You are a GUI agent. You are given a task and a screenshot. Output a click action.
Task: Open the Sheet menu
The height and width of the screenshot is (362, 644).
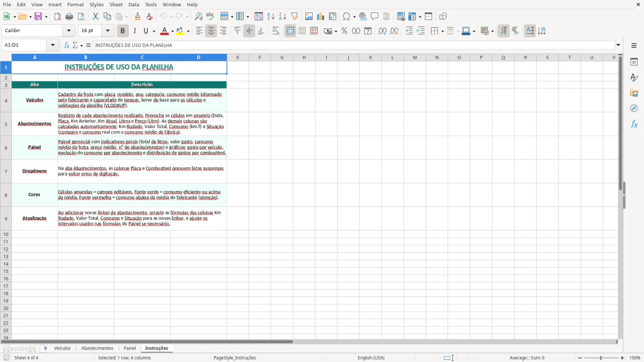[x=116, y=4]
